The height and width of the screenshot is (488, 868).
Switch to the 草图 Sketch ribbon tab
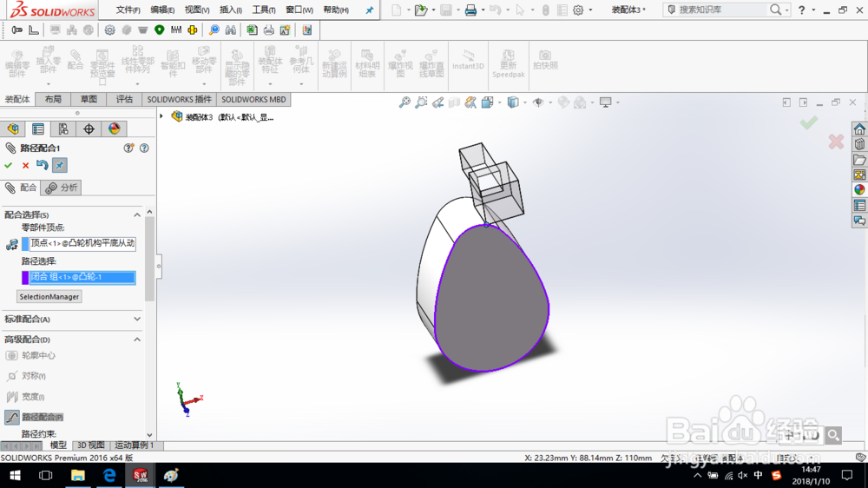[x=89, y=99]
